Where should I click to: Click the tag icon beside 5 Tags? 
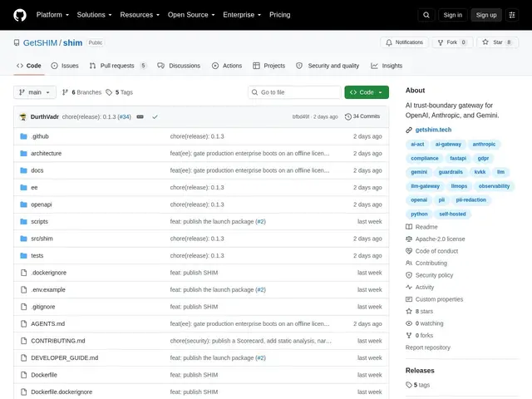coord(109,92)
